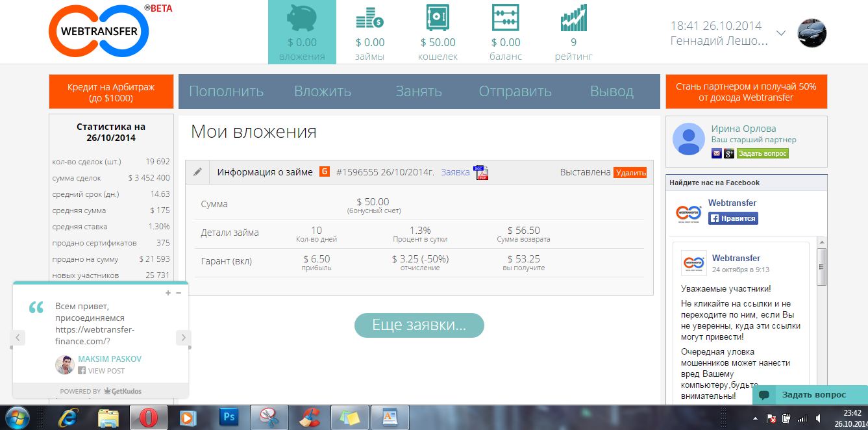Click the 19 692 deals count value

[x=158, y=162]
